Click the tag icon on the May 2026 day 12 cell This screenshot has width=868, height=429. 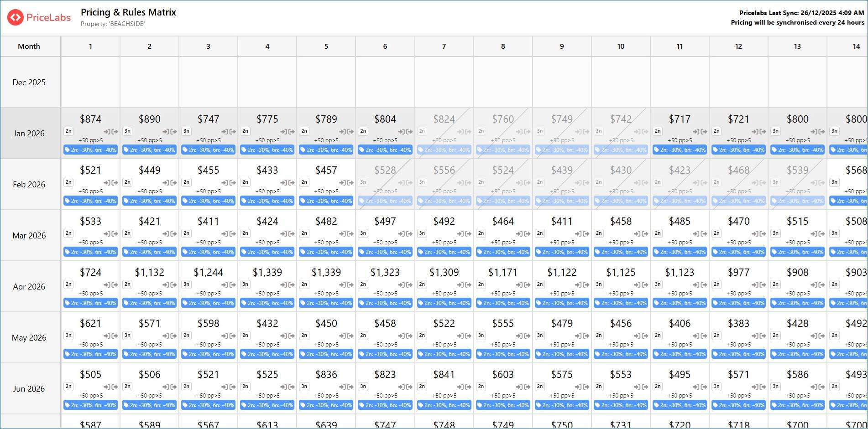715,354
